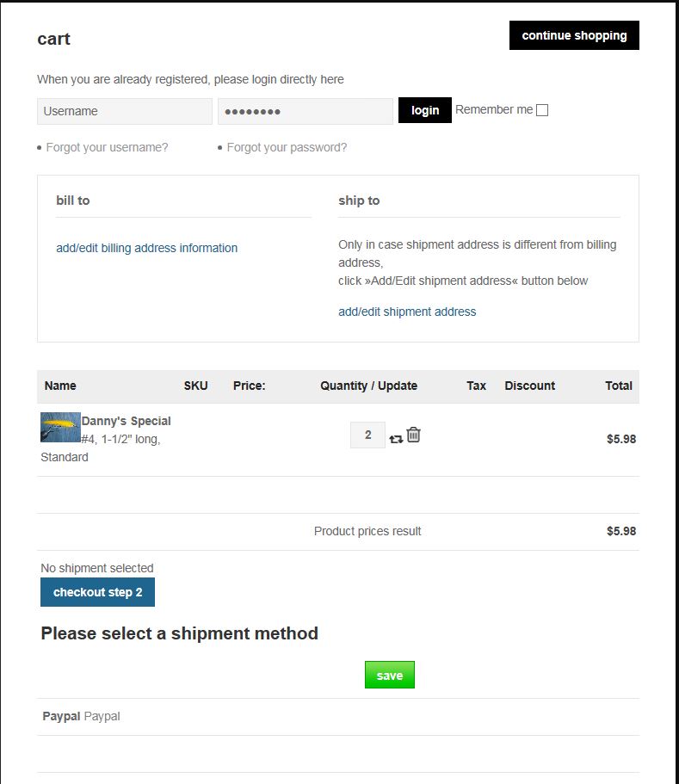Image resolution: width=679 pixels, height=784 pixels.
Task: Focus the Username text field
Action: pos(124,111)
